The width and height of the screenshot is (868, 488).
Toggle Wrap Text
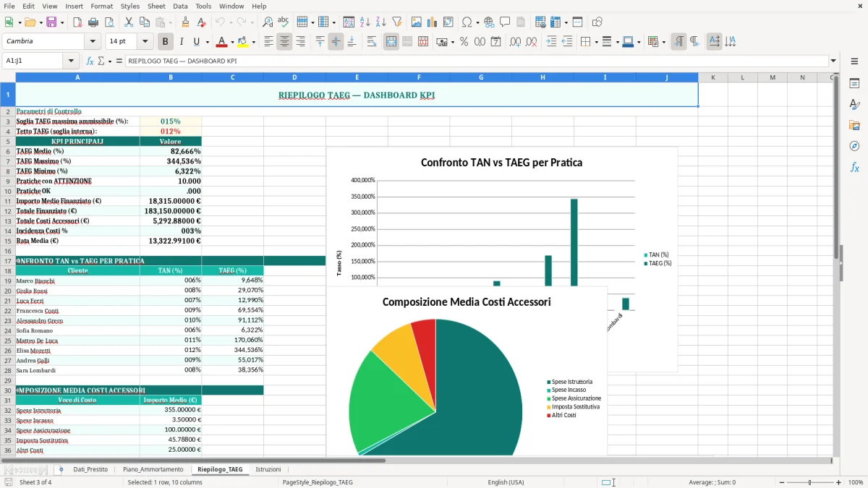[371, 42]
